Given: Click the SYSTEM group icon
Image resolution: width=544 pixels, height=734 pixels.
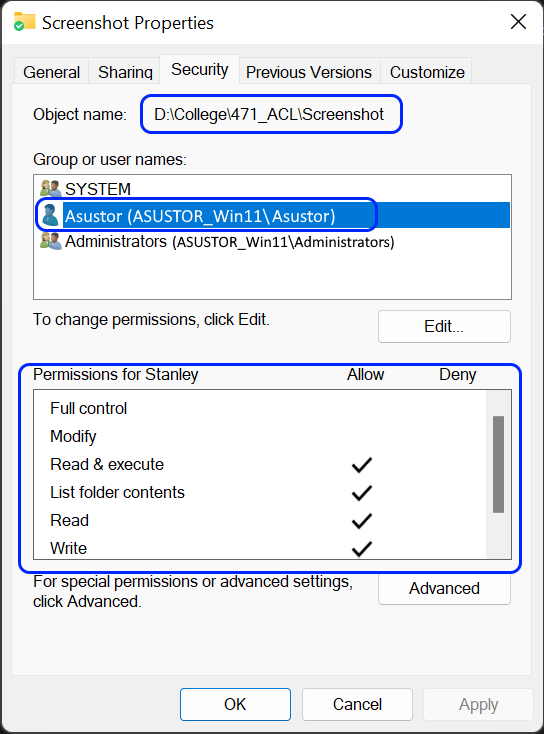Looking at the screenshot, I should pos(51,189).
